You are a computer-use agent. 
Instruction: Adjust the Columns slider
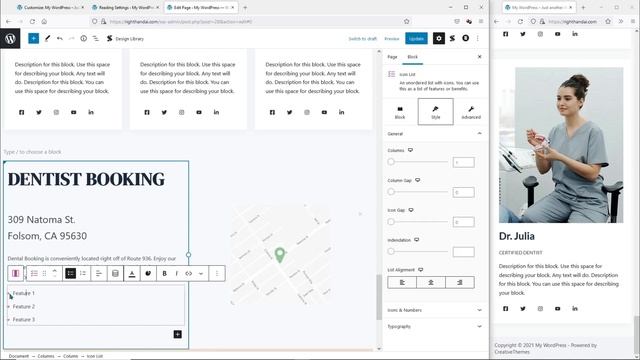pos(418,162)
